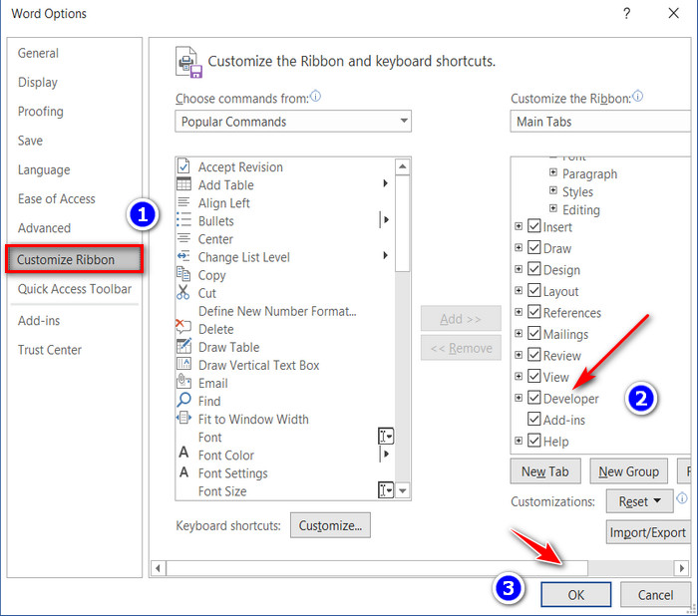This screenshot has height=616, width=698.
Task: Click the info icon beside Customize the Ribbon label
Action: [637, 96]
